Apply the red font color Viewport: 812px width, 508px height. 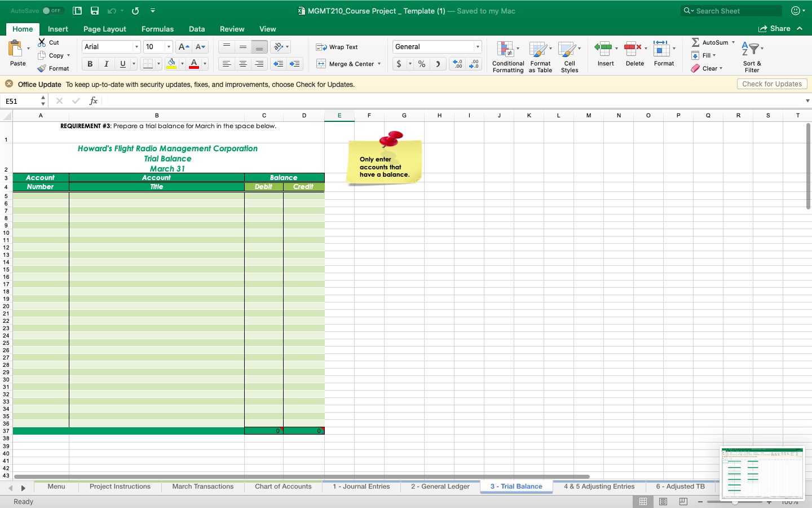tap(194, 64)
